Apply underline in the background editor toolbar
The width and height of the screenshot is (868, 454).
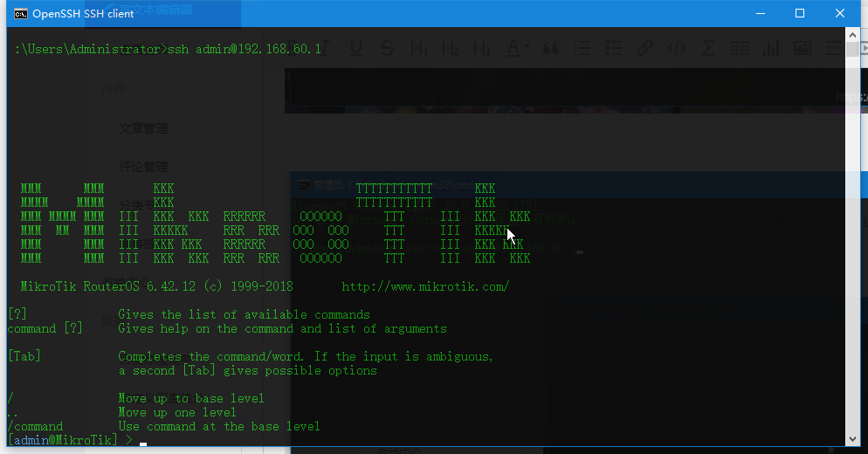tap(356, 48)
